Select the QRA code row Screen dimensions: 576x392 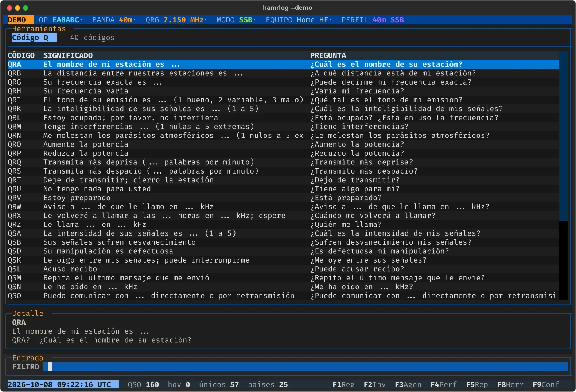[x=283, y=65]
